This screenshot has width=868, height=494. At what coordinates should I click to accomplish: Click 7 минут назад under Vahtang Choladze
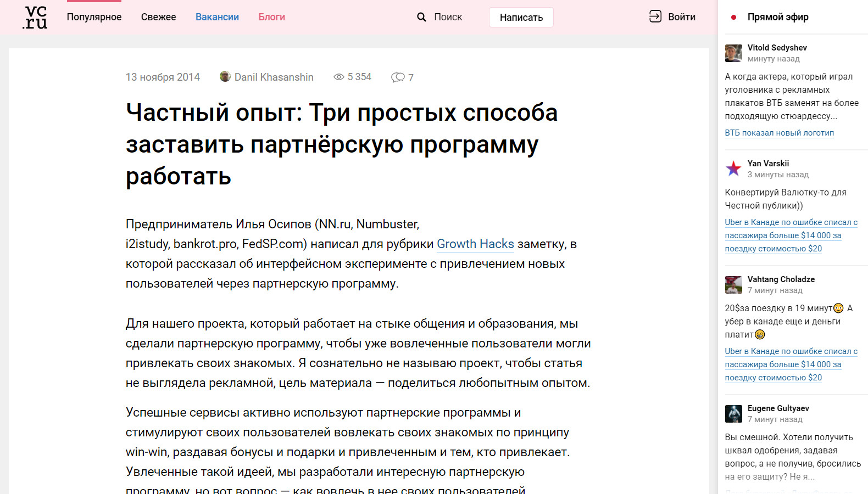775,290
